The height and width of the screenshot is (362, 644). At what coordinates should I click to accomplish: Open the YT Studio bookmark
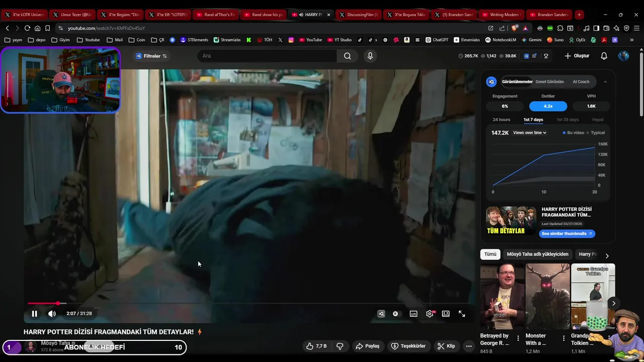[340, 40]
